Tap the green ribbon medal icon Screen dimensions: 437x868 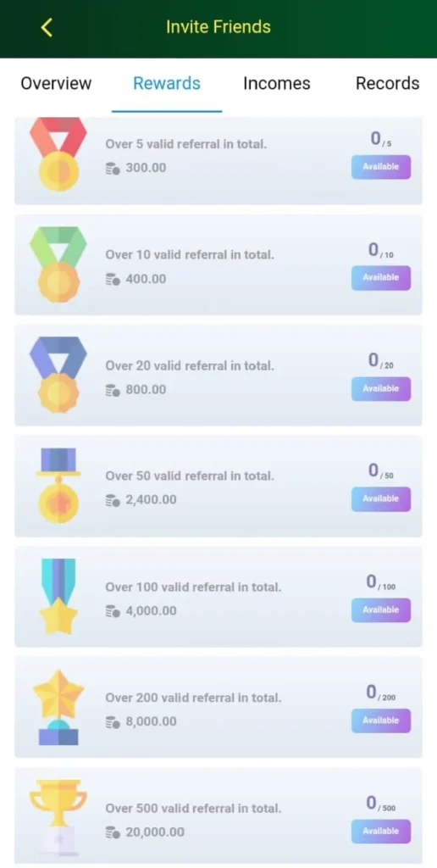(x=58, y=264)
